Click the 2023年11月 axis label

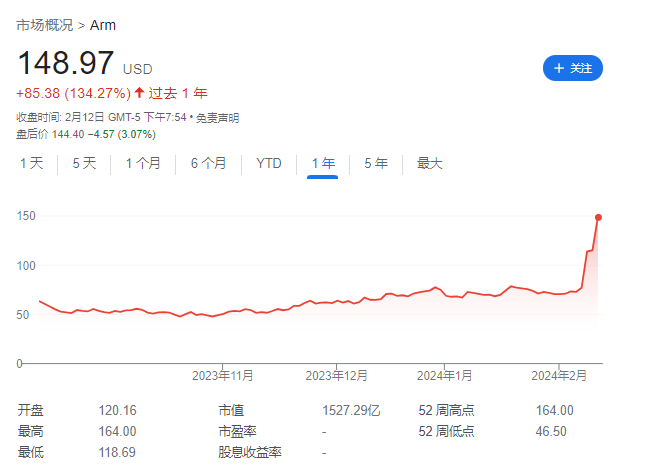click(x=223, y=376)
